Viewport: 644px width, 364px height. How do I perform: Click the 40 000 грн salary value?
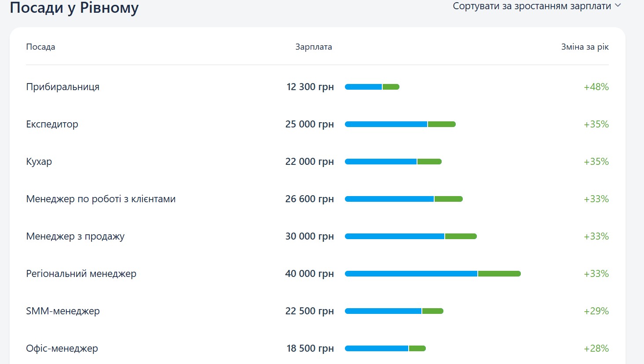tap(309, 274)
